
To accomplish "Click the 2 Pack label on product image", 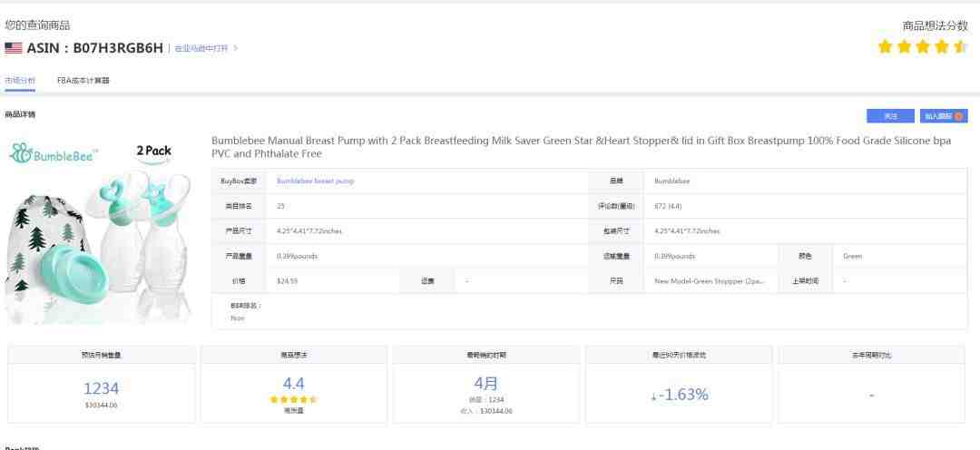I will (x=153, y=152).
